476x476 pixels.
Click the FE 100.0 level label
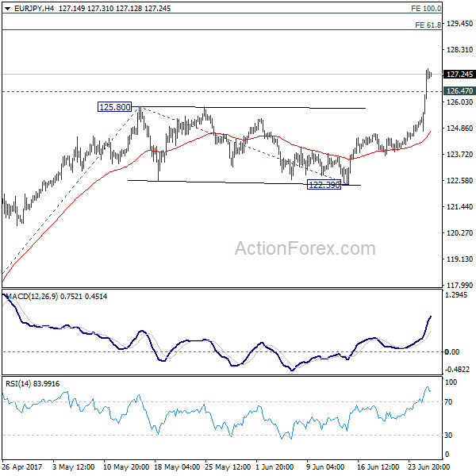(x=426, y=9)
